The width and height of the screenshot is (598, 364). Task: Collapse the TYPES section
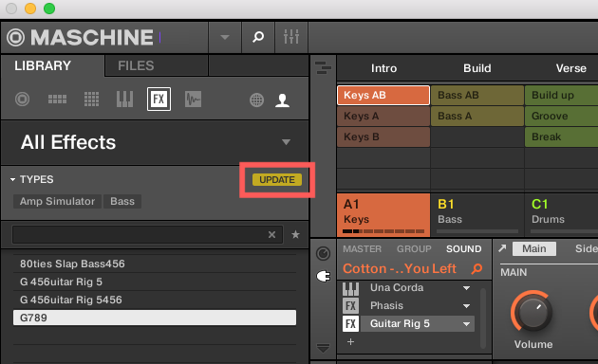point(12,179)
